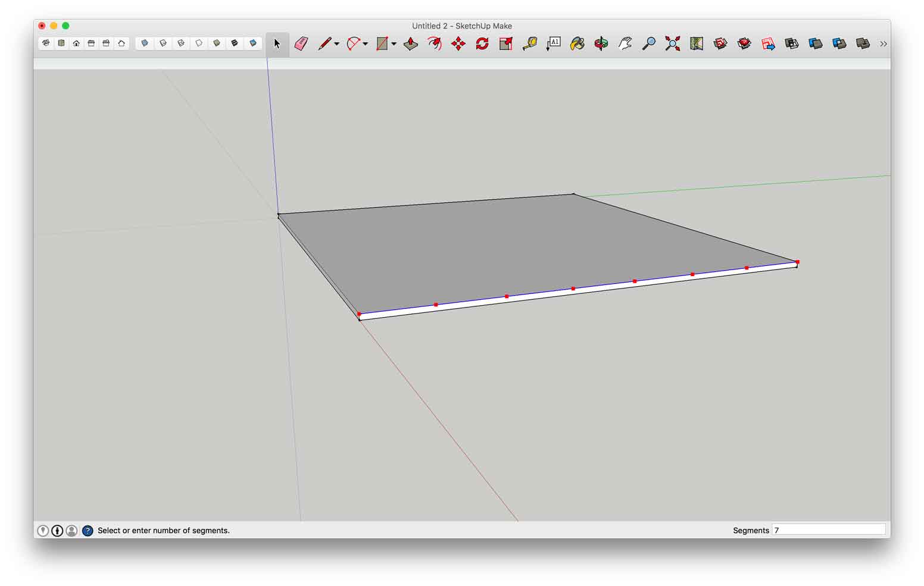Click the 'Untitled 2 - SketchUp Make' title
The width and height of the screenshot is (924, 586).
(x=462, y=26)
